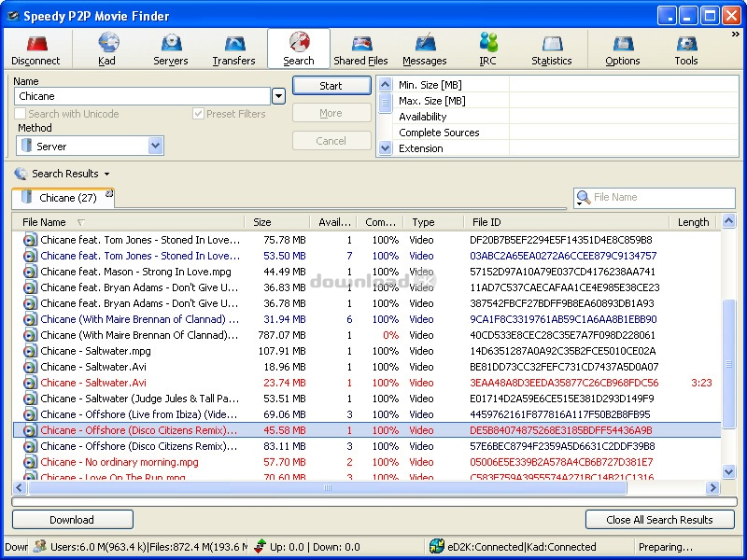747x560 pixels.
Task: Toggle Search with Unicode checkbox
Action: [x=20, y=114]
